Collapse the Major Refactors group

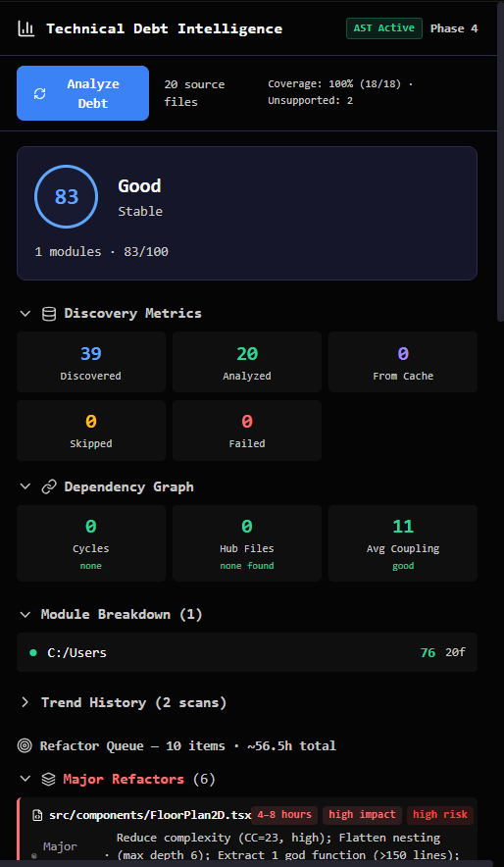(25, 780)
